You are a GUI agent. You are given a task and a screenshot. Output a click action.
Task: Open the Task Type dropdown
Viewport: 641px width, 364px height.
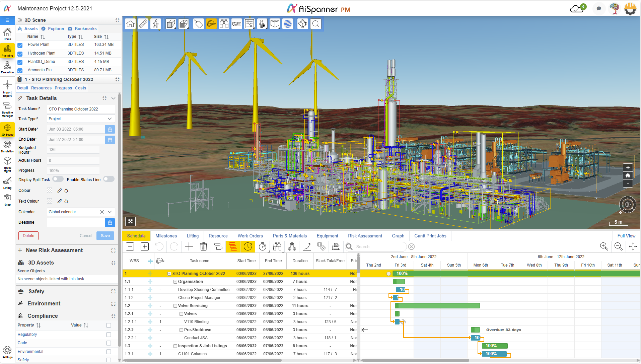coord(81,119)
